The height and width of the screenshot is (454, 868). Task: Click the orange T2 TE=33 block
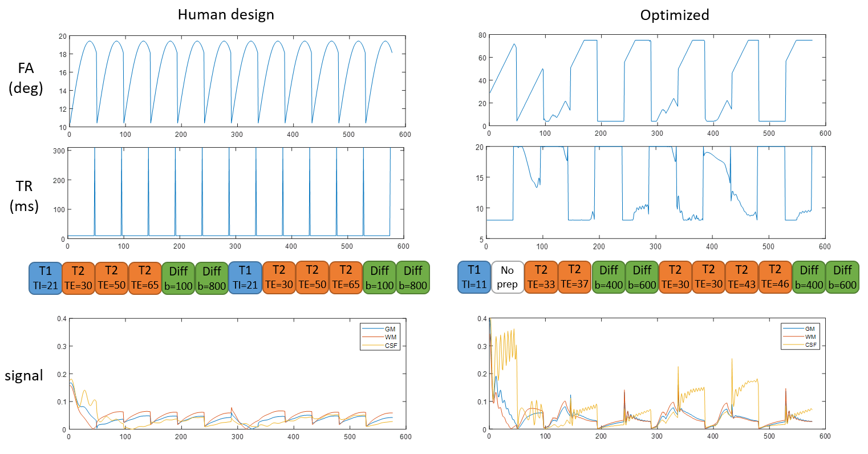541,277
